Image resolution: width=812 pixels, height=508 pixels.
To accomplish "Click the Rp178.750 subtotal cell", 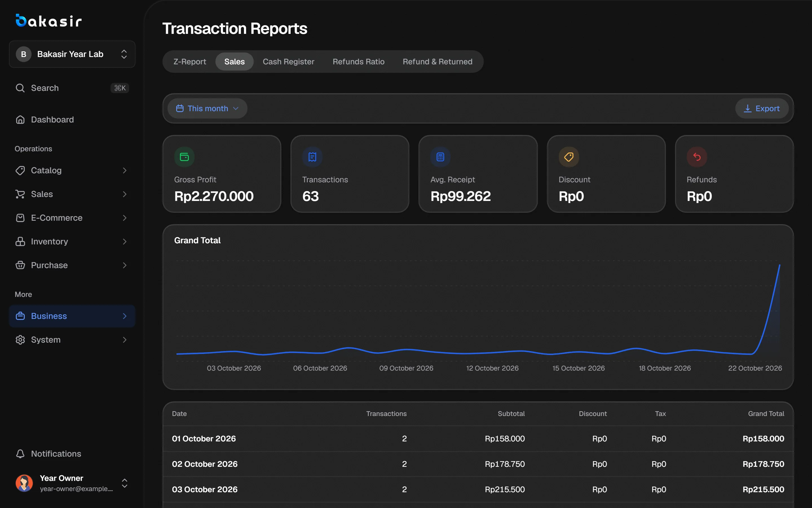I will click(x=505, y=464).
